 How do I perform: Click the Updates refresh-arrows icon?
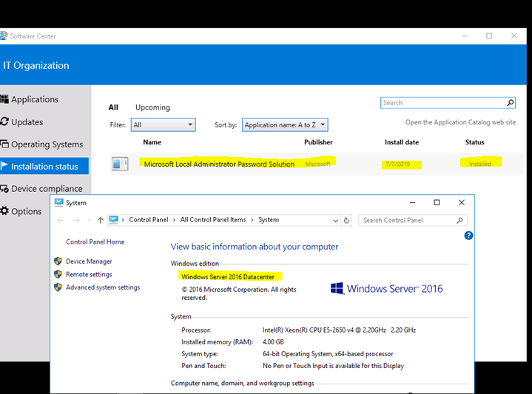click(x=4, y=121)
